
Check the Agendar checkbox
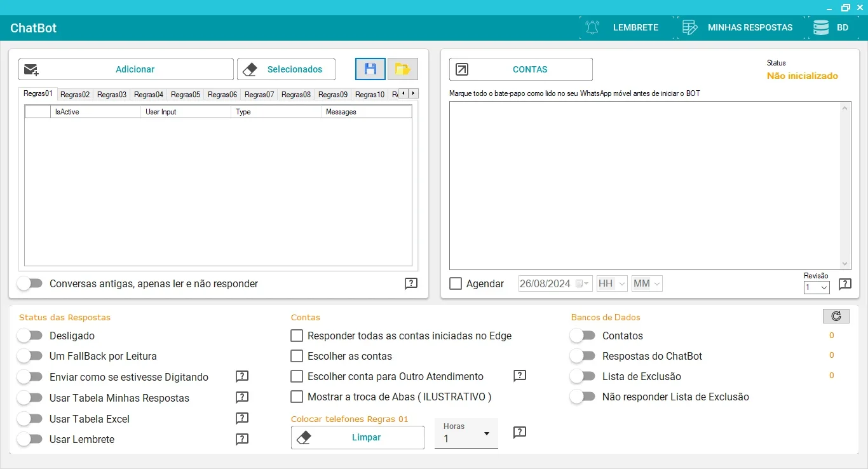(456, 283)
